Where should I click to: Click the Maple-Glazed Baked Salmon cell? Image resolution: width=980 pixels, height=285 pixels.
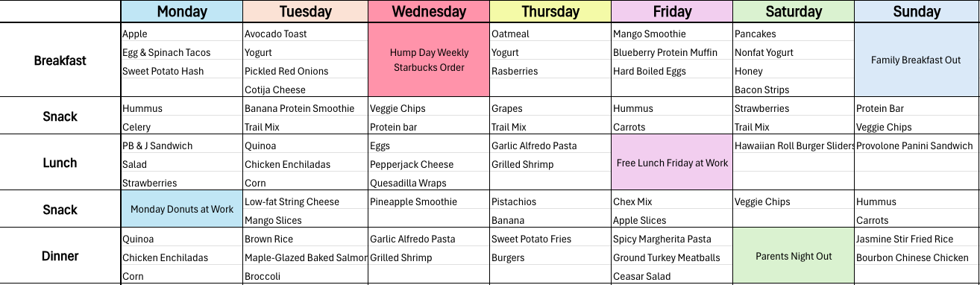(306, 257)
